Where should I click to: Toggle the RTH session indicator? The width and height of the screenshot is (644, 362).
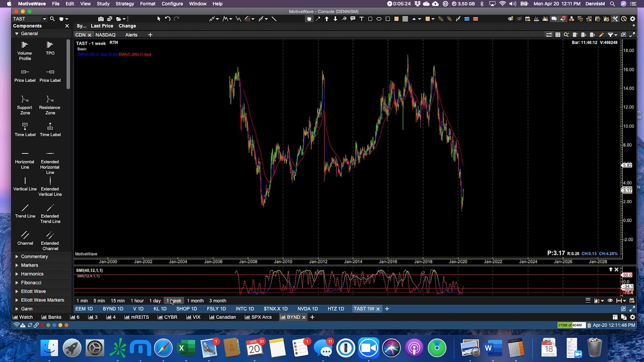coord(114,43)
